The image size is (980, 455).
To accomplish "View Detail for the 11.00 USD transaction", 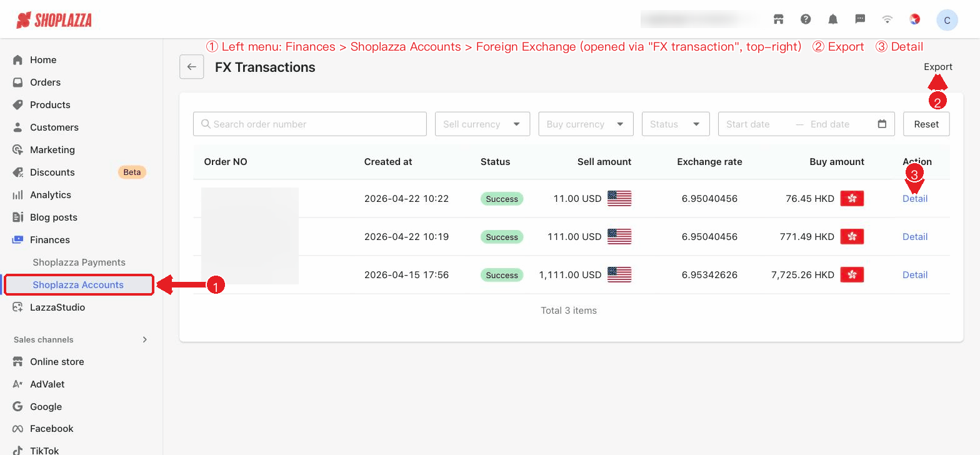I will pyautogui.click(x=915, y=199).
